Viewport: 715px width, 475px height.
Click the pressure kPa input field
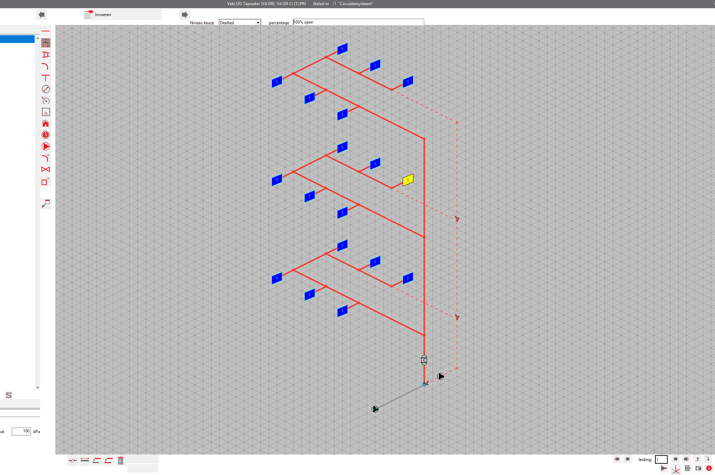20,431
